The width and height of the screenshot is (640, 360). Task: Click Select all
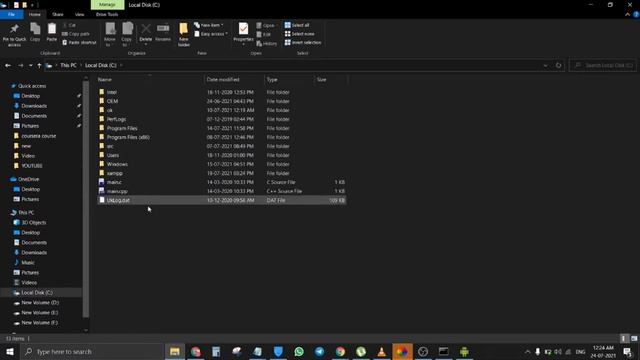(x=297, y=25)
